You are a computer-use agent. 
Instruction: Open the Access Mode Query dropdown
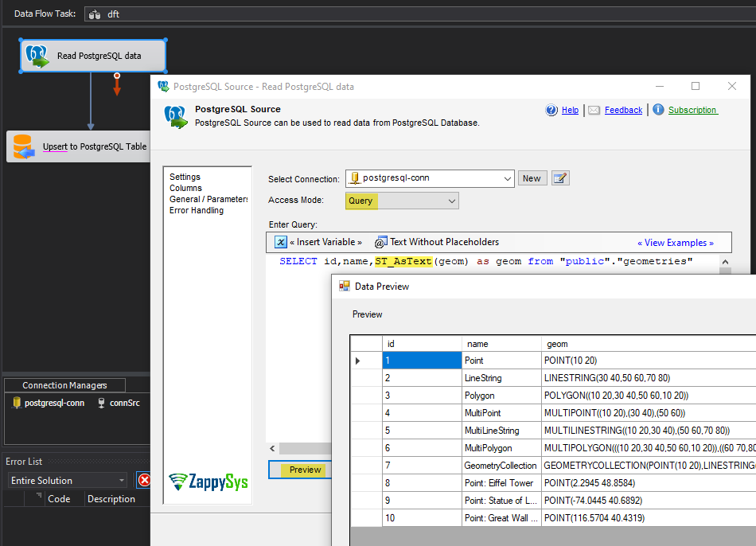pyautogui.click(x=452, y=201)
